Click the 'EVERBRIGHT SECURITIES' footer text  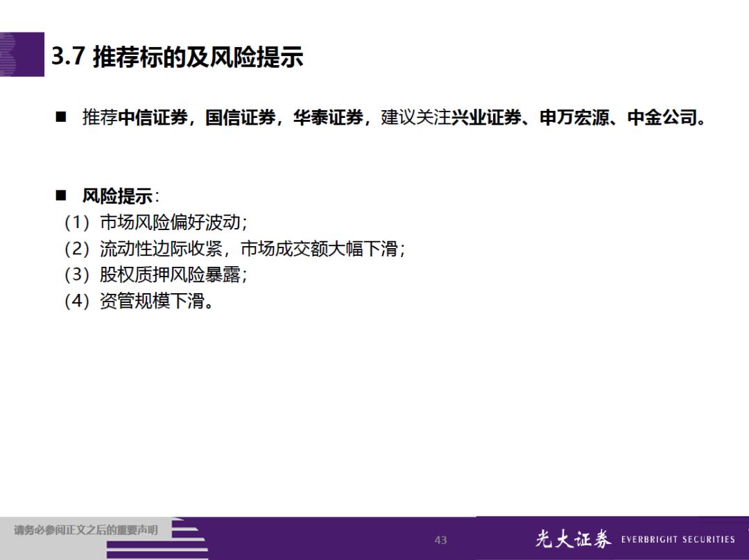[x=678, y=539]
